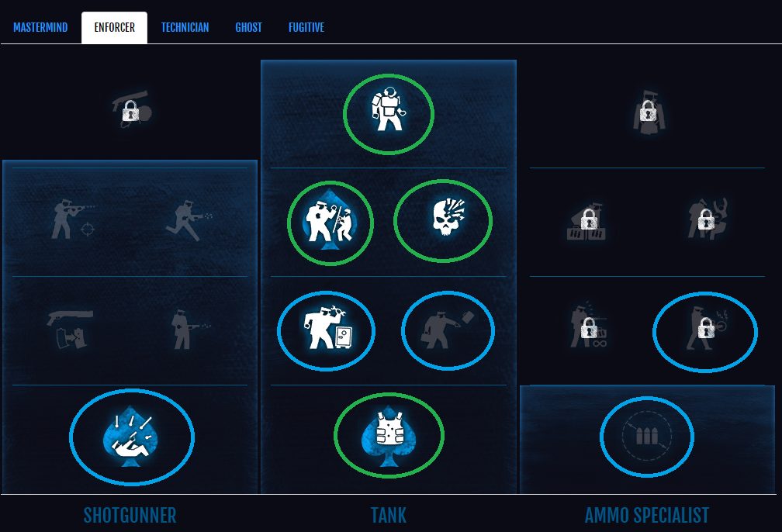Screen dimensions: 782x532
Task: Select the locked ammo bags skill
Action: (x=587, y=221)
